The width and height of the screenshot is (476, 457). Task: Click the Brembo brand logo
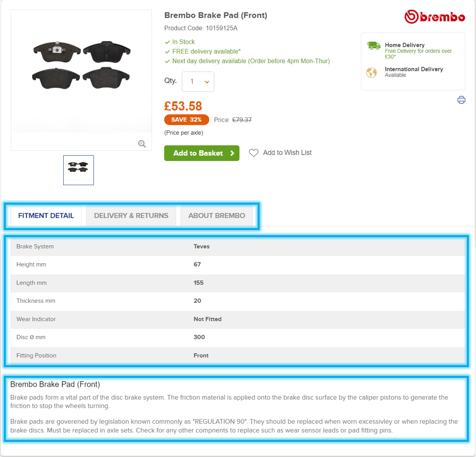(435, 17)
